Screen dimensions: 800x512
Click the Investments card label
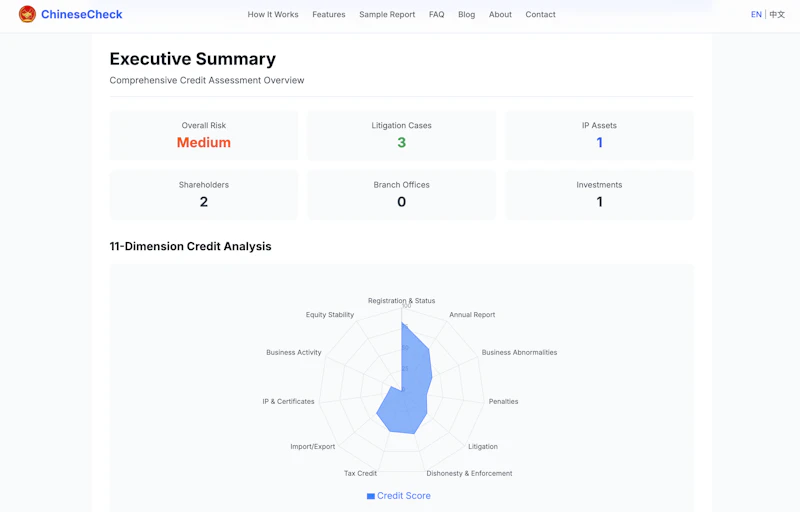pos(599,185)
